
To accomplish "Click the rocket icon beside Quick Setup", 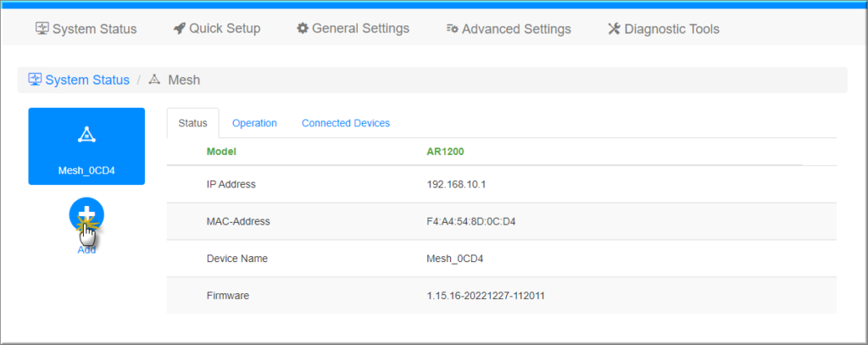I will [179, 29].
